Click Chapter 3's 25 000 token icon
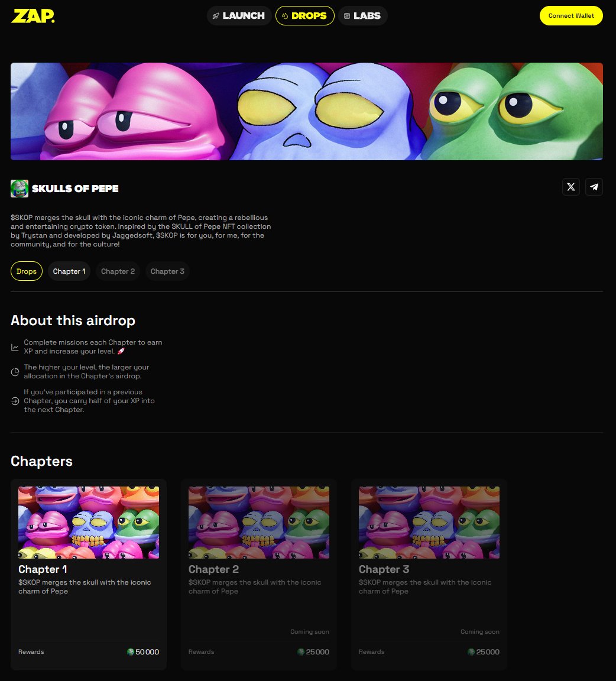 tap(471, 652)
